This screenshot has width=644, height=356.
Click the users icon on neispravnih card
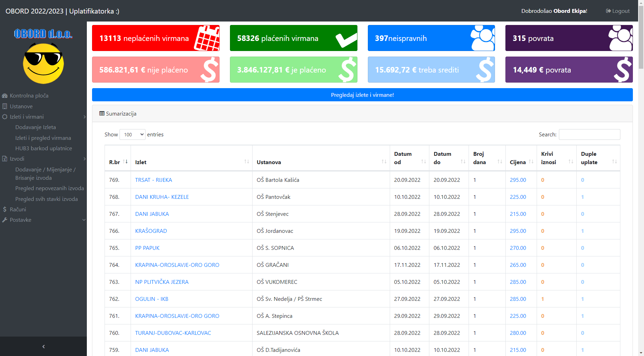pos(482,38)
